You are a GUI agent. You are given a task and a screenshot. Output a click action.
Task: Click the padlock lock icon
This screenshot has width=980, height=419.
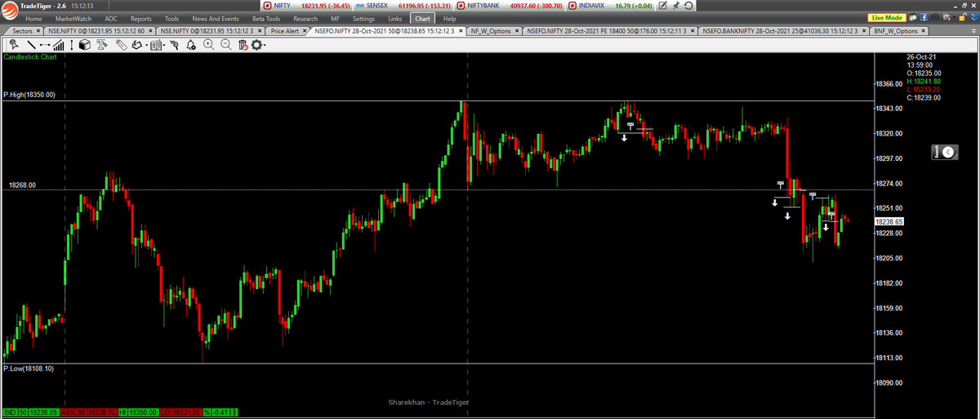click(961, 17)
